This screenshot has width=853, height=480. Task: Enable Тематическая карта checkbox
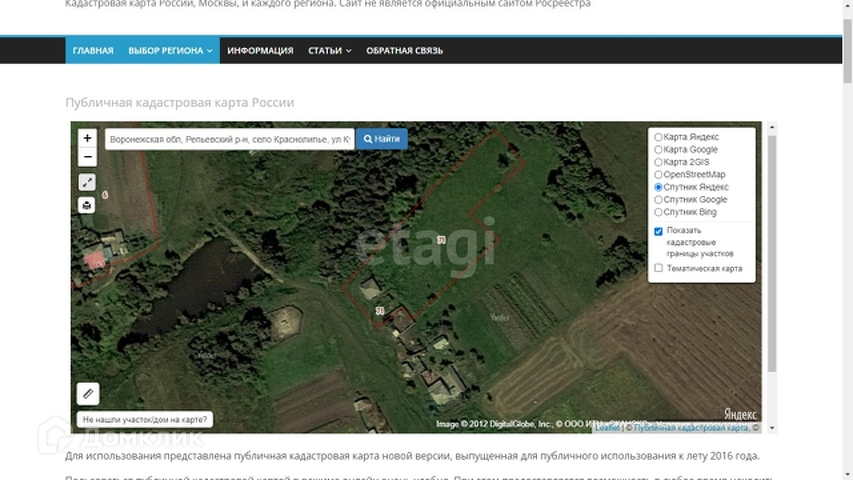pyautogui.click(x=658, y=268)
